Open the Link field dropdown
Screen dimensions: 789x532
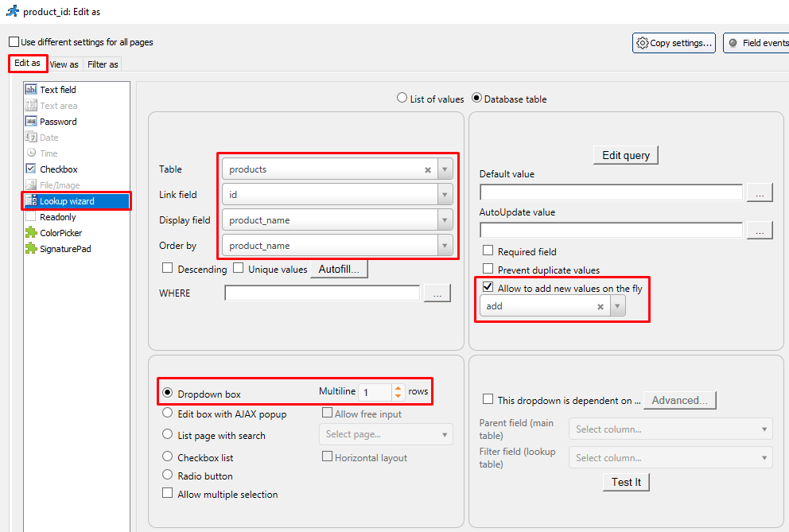click(x=445, y=195)
